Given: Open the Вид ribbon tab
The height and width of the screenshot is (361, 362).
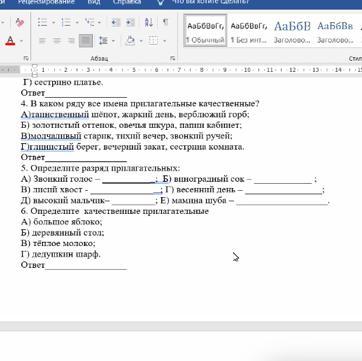Looking at the screenshot, I should pyautogui.click(x=94, y=2).
